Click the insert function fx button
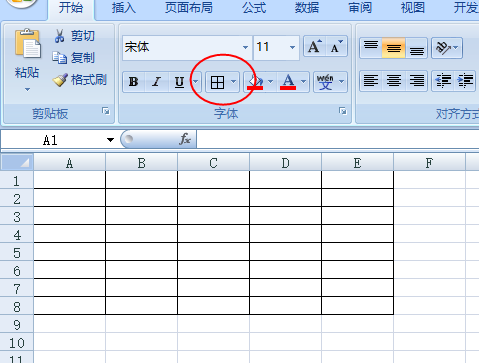This screenshot has width=479, height=363. pyautogui.click(x=185, y=139)
